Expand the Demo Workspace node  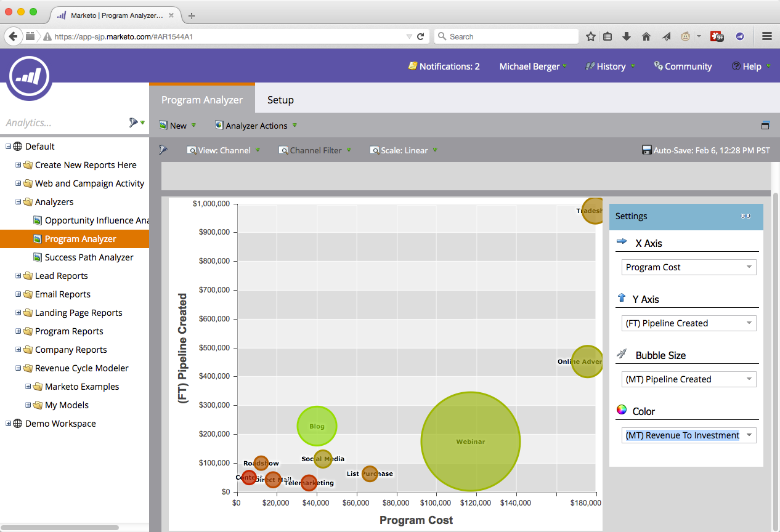(x=9, y=424)
